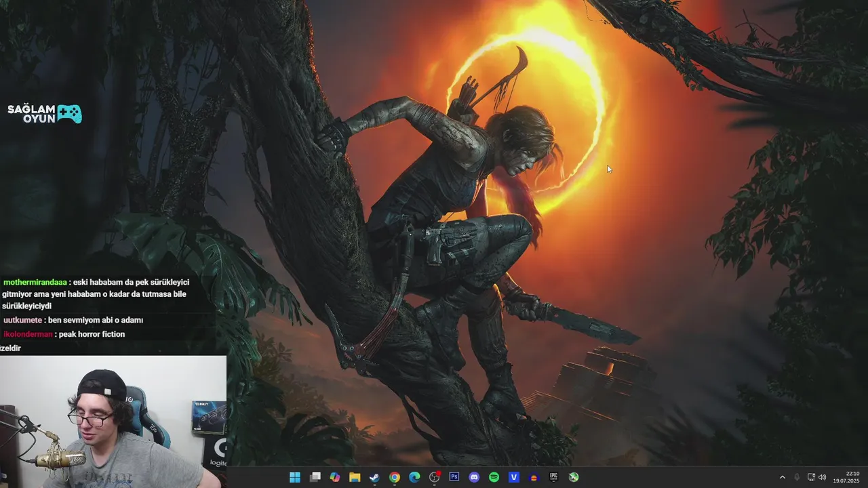Open File Explorer from the taskbar
868x488 pixels.
[x=355, y=477]
